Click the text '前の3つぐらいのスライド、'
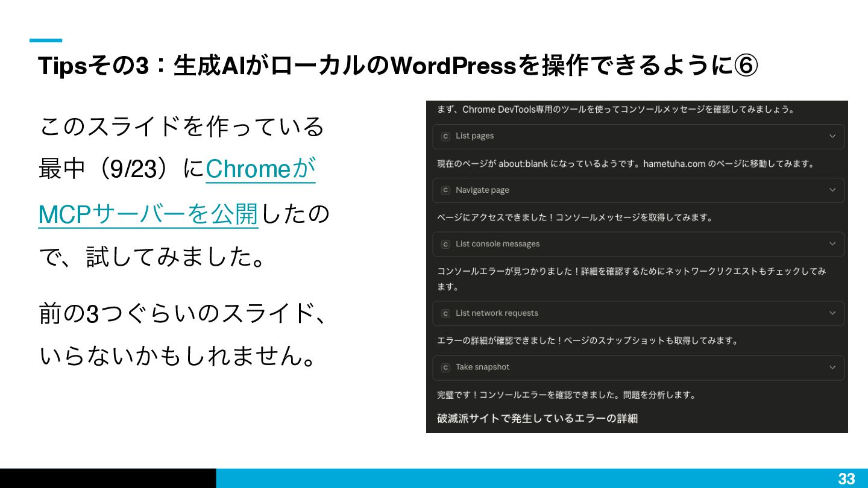The height and width of the screenshot is (488, 868). click(x=183, y=313)
